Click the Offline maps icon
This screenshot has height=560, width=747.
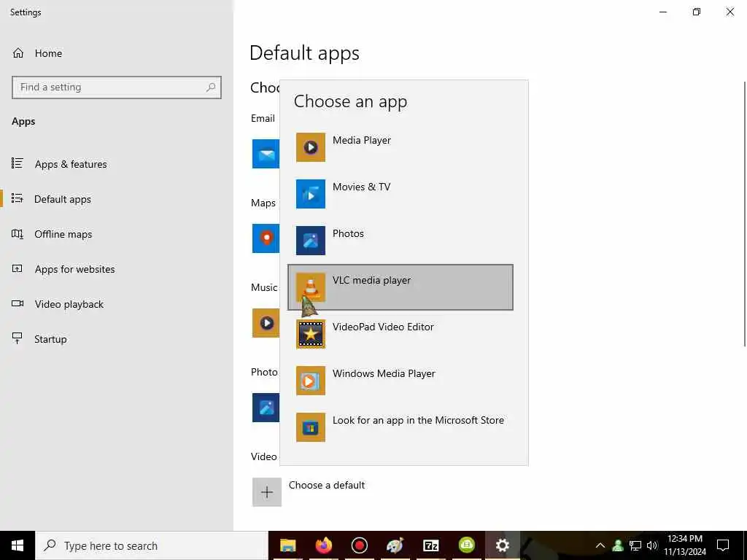pyautogui.click(x=18, y=234)
